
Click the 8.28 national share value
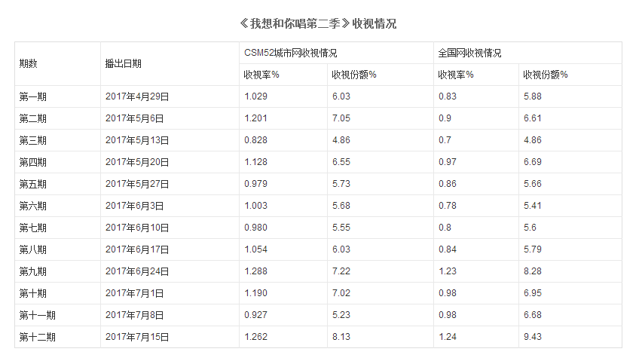point(532,271)
